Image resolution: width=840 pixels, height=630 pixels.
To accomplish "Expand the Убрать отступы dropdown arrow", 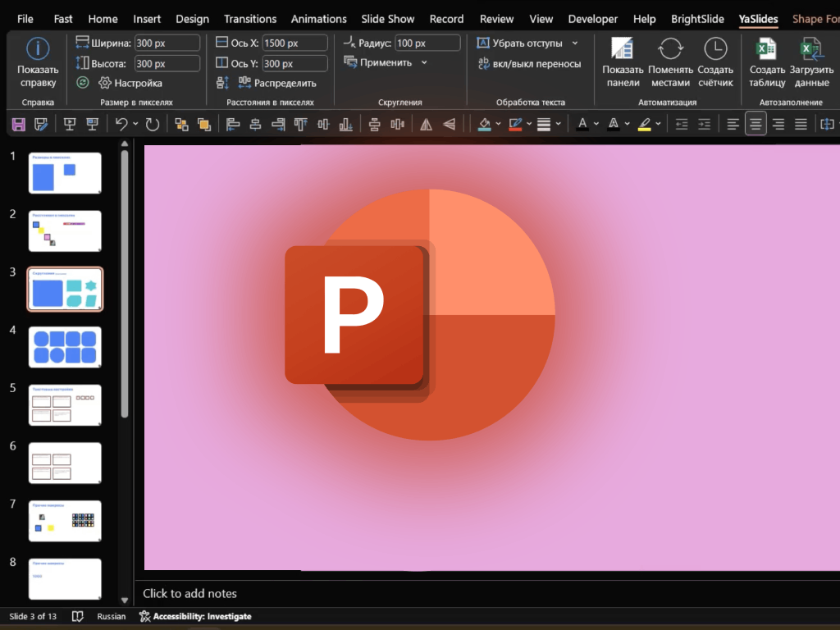I will (x=575, y=43).
